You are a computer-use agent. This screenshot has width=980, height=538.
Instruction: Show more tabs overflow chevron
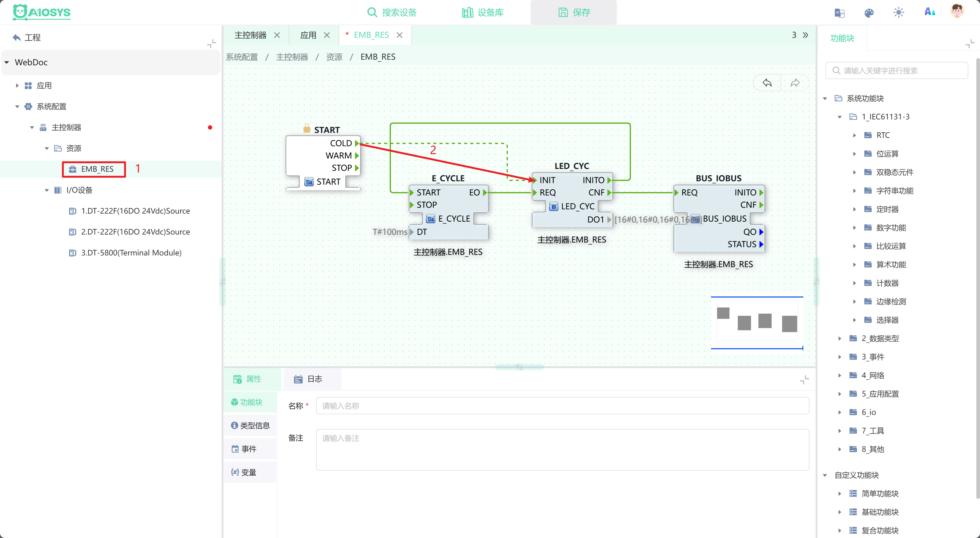coord(805,35)
